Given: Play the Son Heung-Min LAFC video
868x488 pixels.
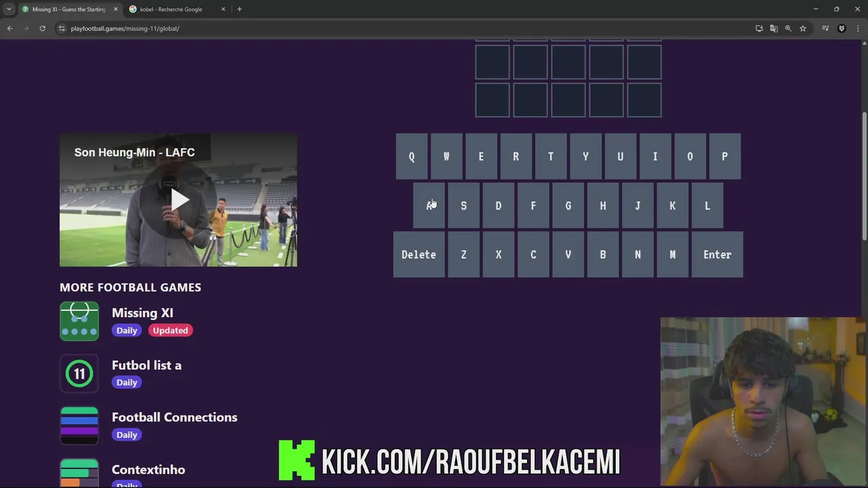Looking at the screenshot, I should click(178, 199).
